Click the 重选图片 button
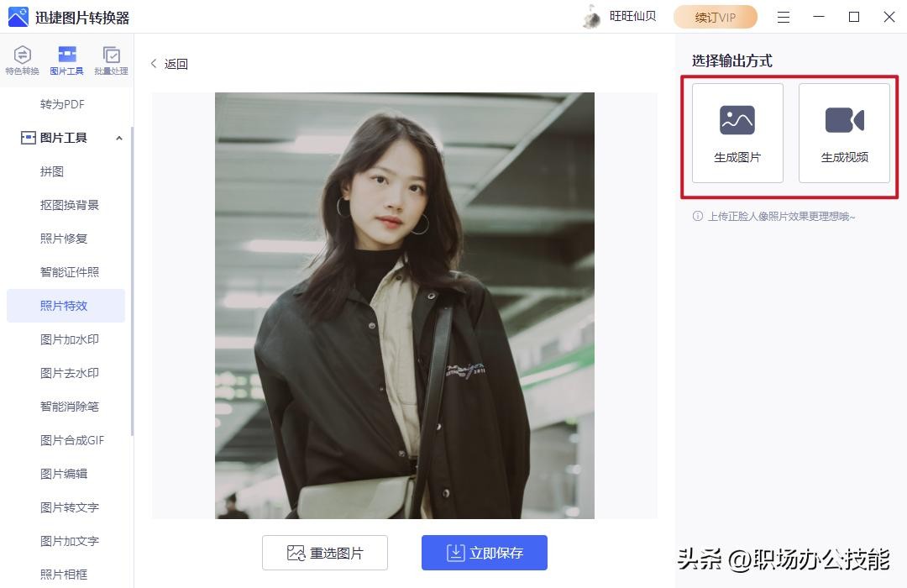The width and height of the screenshot is (907, 588). [324, 553]
